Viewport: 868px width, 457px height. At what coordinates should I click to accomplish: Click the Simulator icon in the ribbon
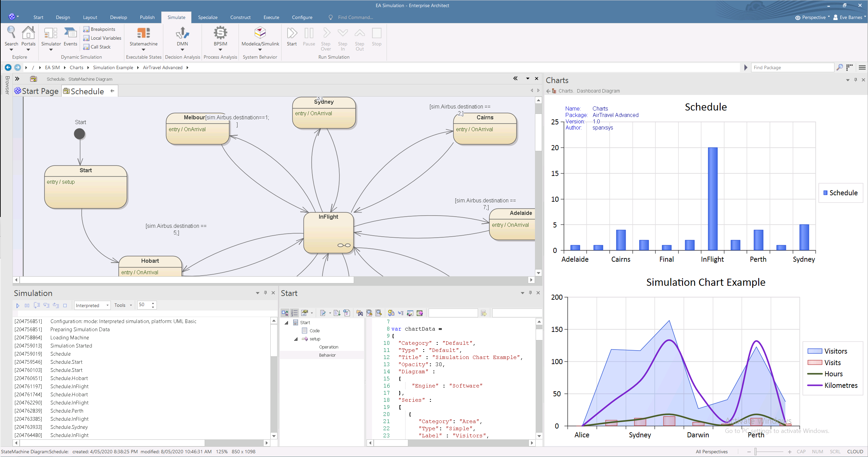51,33
